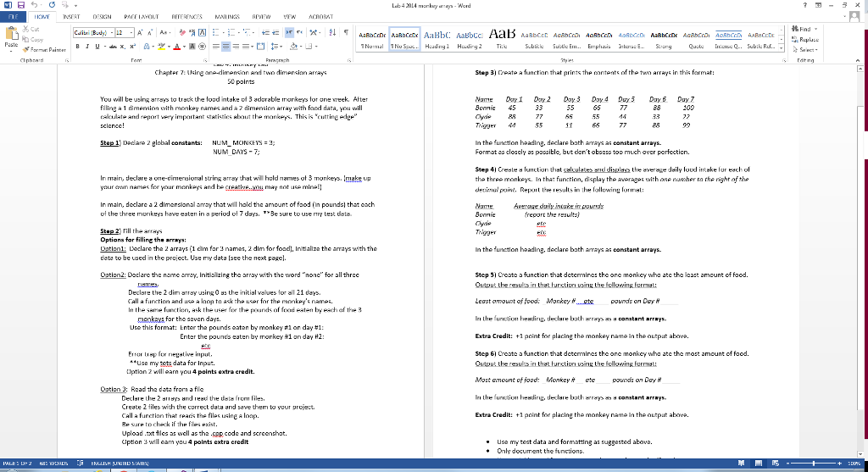This screenshot has height=472, width=868.
Task: Toggle Italic text formatting
Action: click(88, 47)
